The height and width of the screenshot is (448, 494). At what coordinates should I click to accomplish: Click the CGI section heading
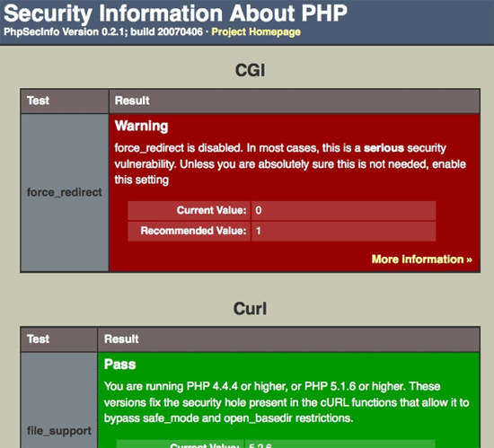coord(251,70)
